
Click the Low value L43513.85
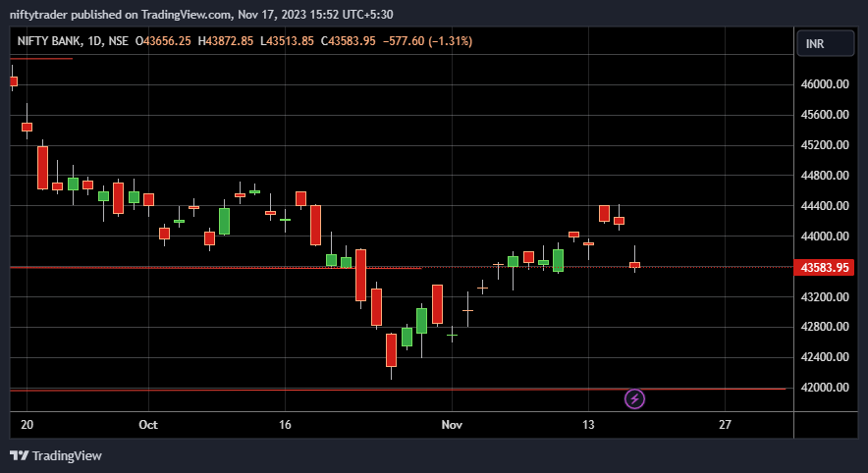tap(287, 41)
